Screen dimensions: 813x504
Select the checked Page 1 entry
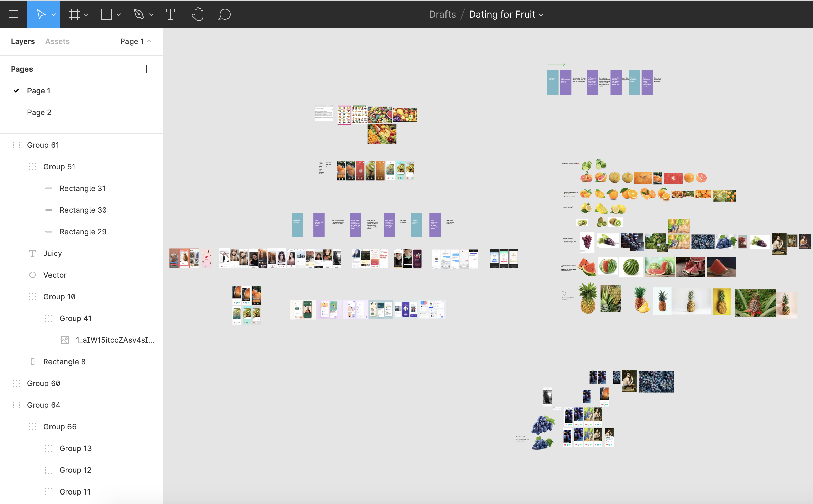(39, 91)
